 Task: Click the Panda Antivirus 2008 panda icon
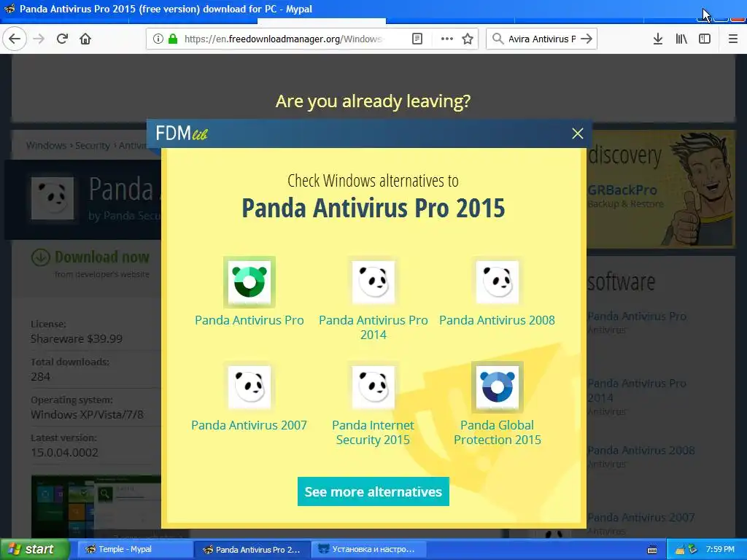[497, 282]
